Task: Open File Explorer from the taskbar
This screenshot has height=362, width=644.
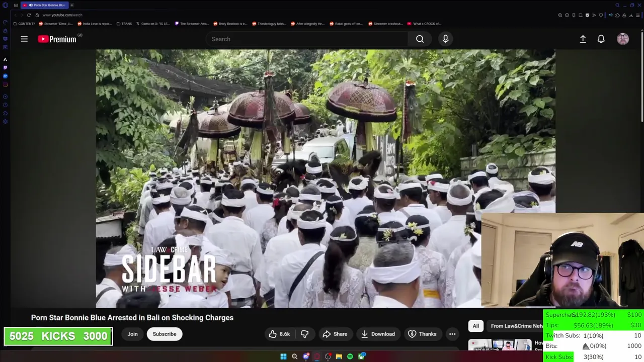Action: tap(339, 356)
